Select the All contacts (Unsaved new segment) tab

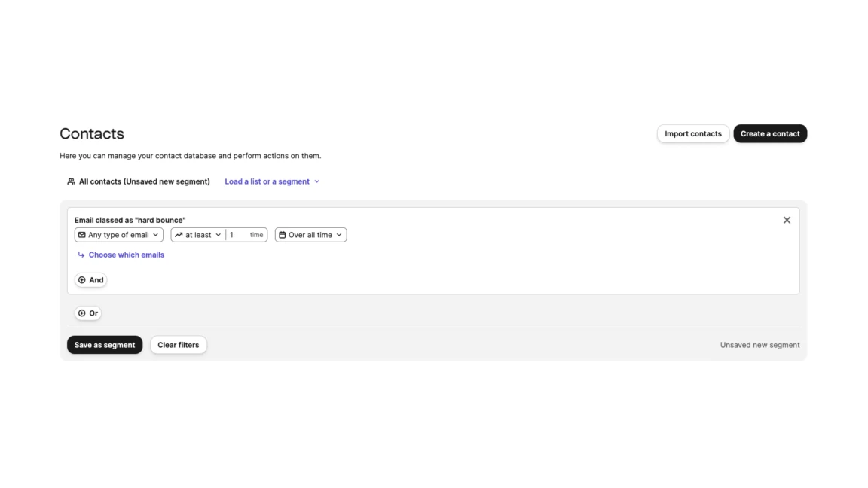(x=144, y=181)
